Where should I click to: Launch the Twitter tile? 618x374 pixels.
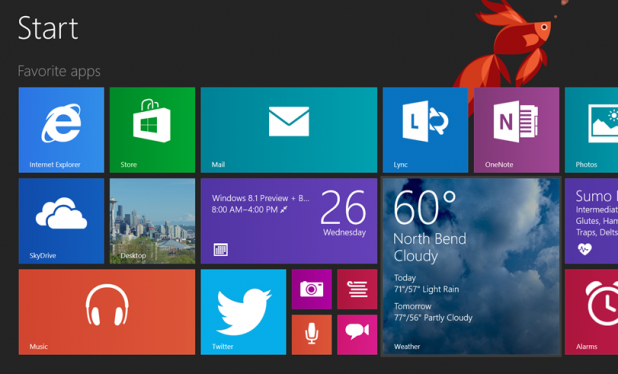pos(243,312)
